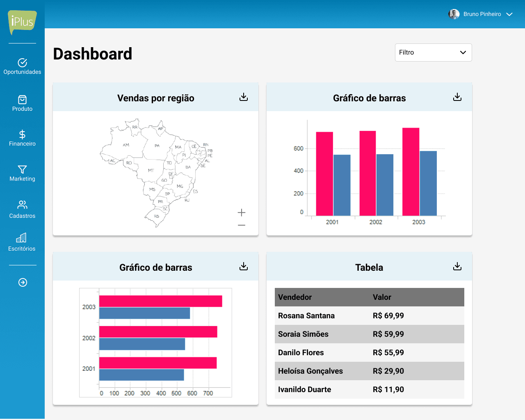Viewport: 525px width, 420px height.
Task: Click the pink 2002 vertical bar
Action: point(367,173)
